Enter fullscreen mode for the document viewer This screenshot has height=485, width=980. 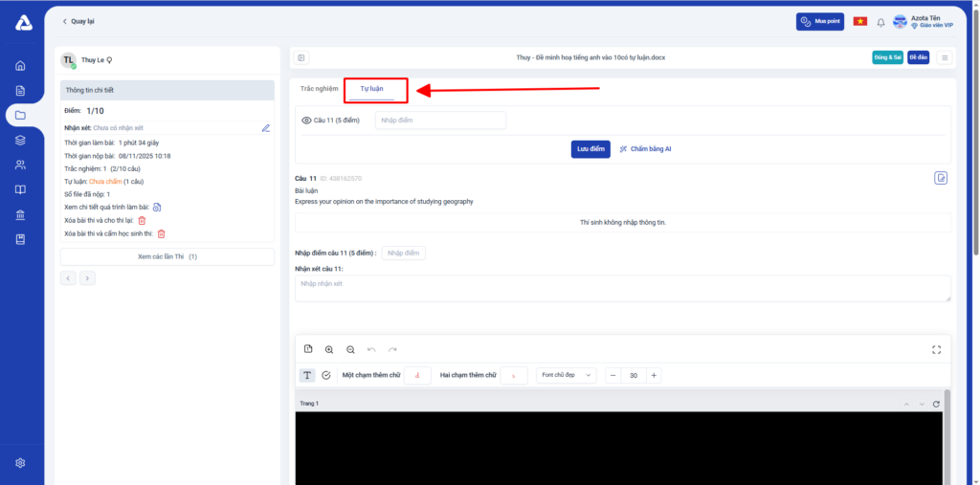click(937, 350)
